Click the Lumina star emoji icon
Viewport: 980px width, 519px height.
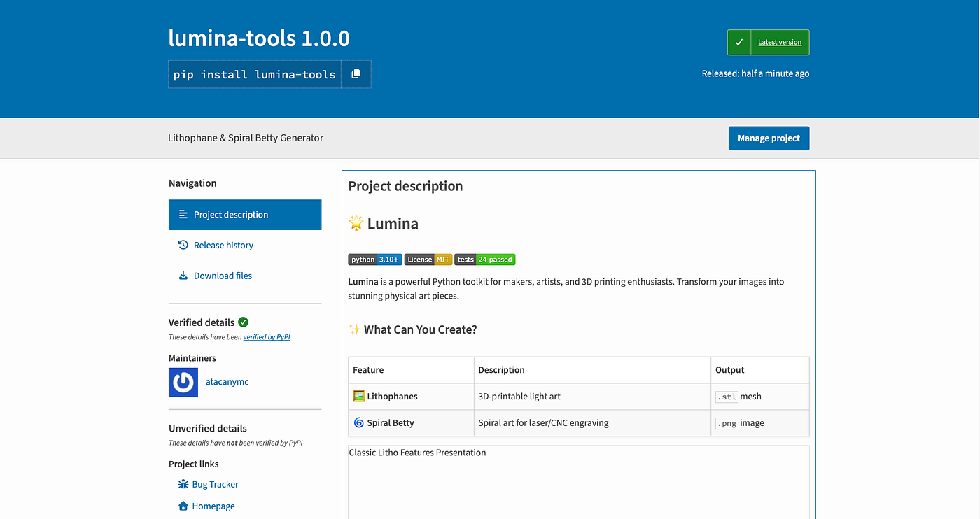pyautogui.click(x=356, y=224)
